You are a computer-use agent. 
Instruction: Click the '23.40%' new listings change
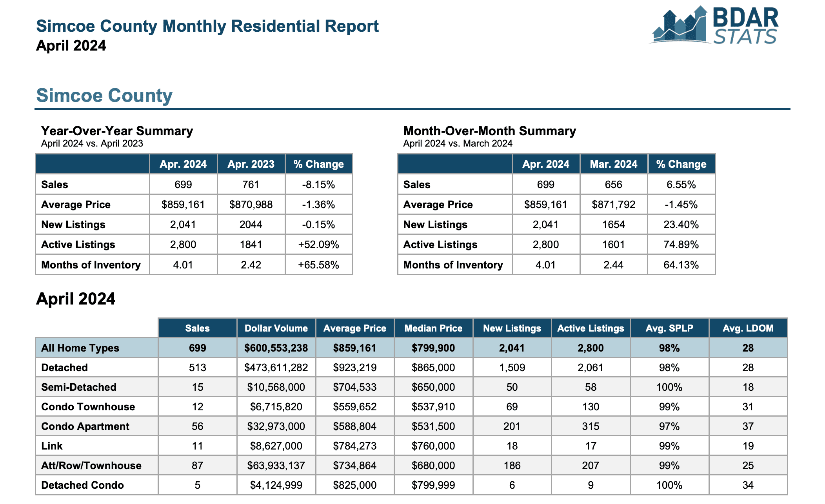tap(681, 225)
